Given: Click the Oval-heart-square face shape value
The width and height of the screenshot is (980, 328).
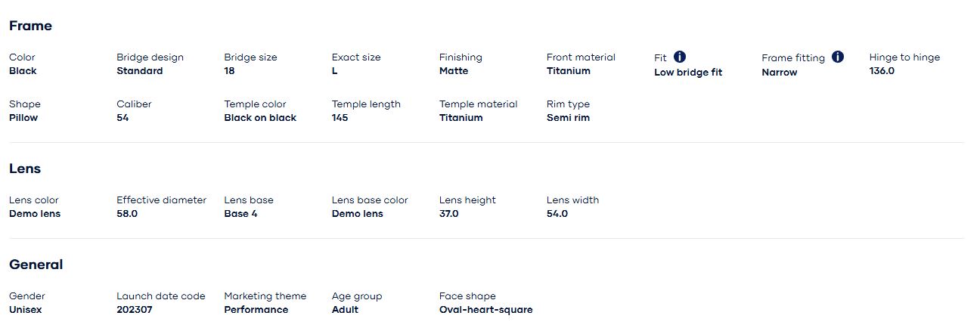Looking at the screenshot, I should pos(485,310).
